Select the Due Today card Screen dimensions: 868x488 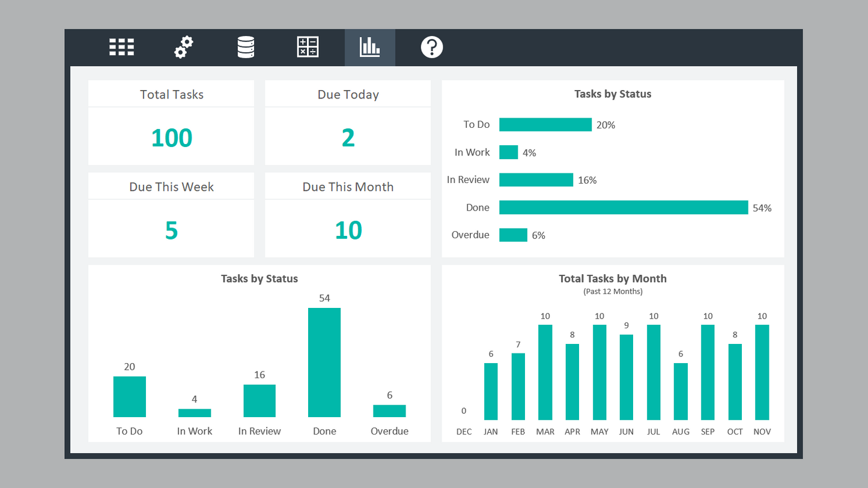[x=348, y=123]
